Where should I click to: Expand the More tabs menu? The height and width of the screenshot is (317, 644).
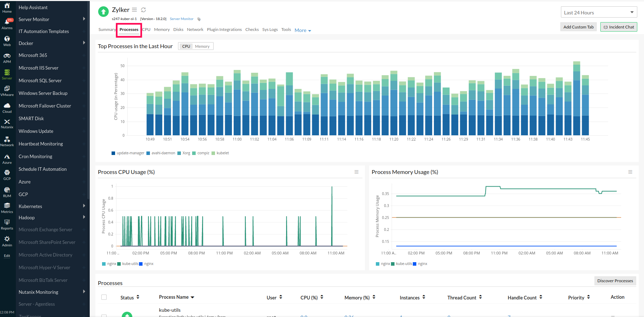click(302, 30)
